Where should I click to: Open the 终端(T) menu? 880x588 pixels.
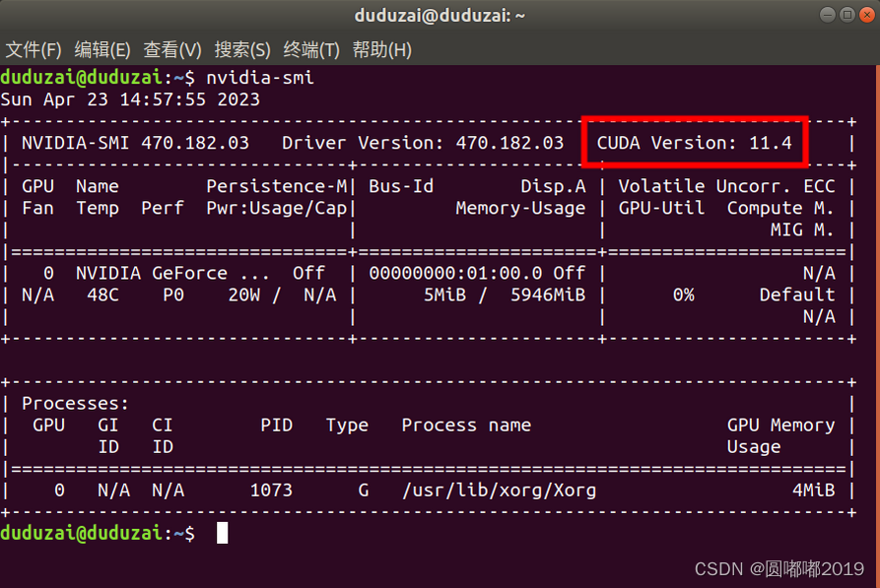coord(311,50)
